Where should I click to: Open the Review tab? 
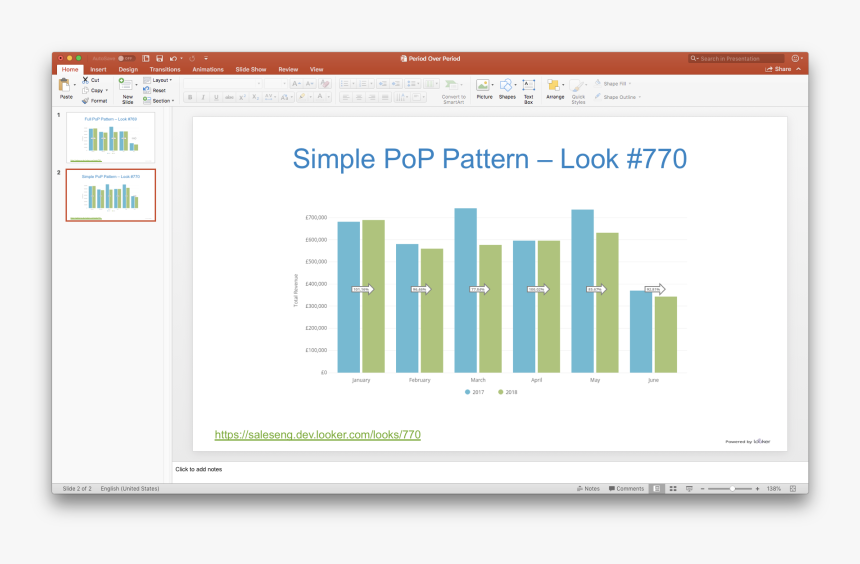[288, 69]
